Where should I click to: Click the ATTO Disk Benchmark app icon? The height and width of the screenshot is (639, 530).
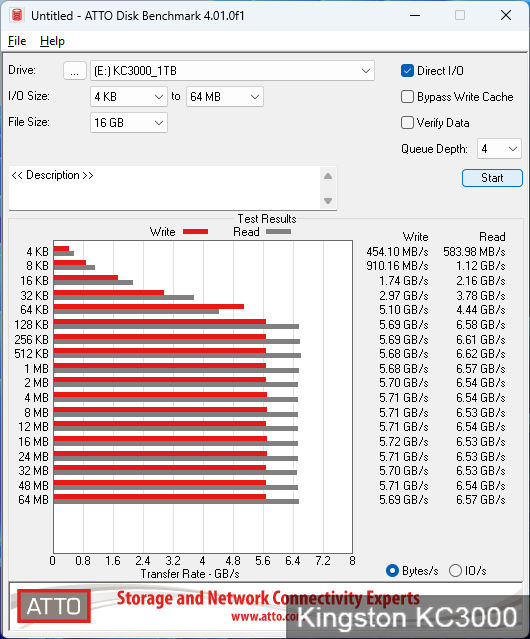pos(17,15)
